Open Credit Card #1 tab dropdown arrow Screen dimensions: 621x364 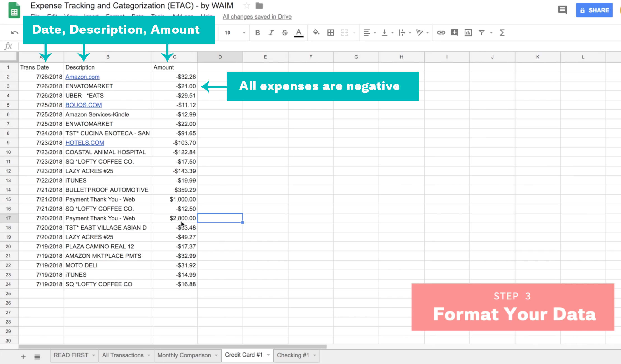tap(268, 355)
